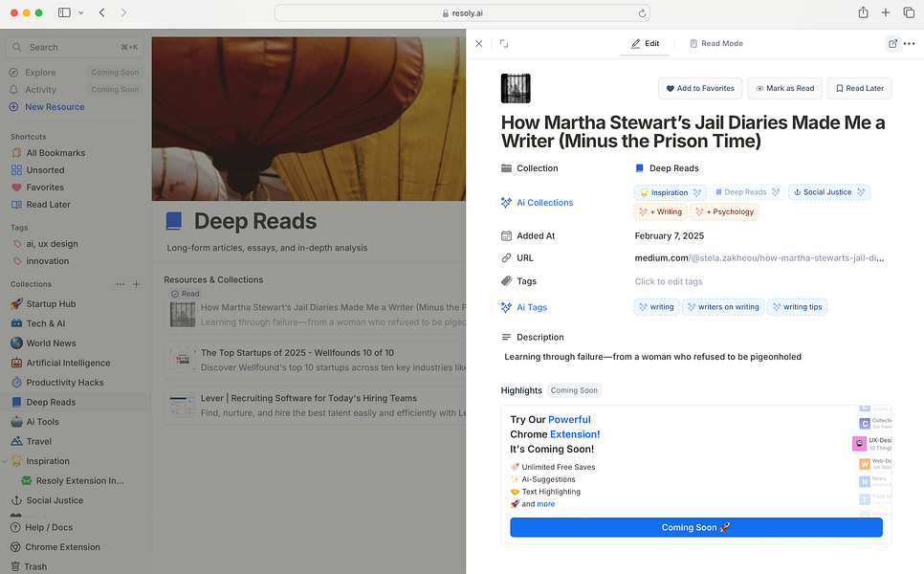
Task: Click the blue Coming Soon button
Action: point(696,527)
